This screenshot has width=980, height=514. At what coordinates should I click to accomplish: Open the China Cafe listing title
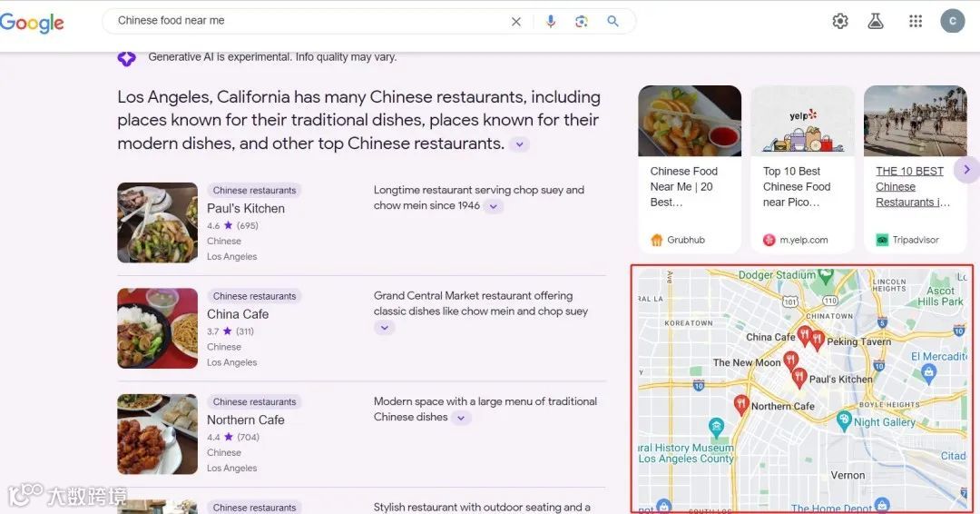click(x=238, y=314)
